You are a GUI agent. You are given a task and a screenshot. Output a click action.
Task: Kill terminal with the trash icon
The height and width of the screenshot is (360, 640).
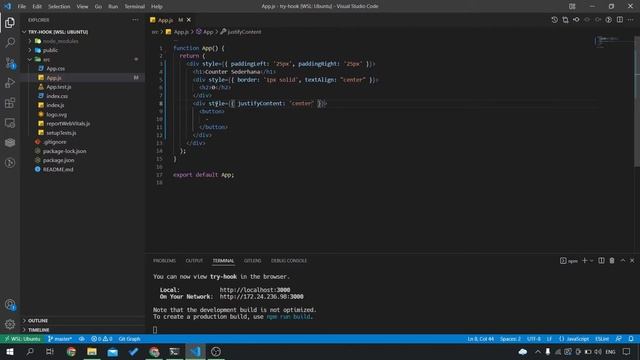coord(612,260)
